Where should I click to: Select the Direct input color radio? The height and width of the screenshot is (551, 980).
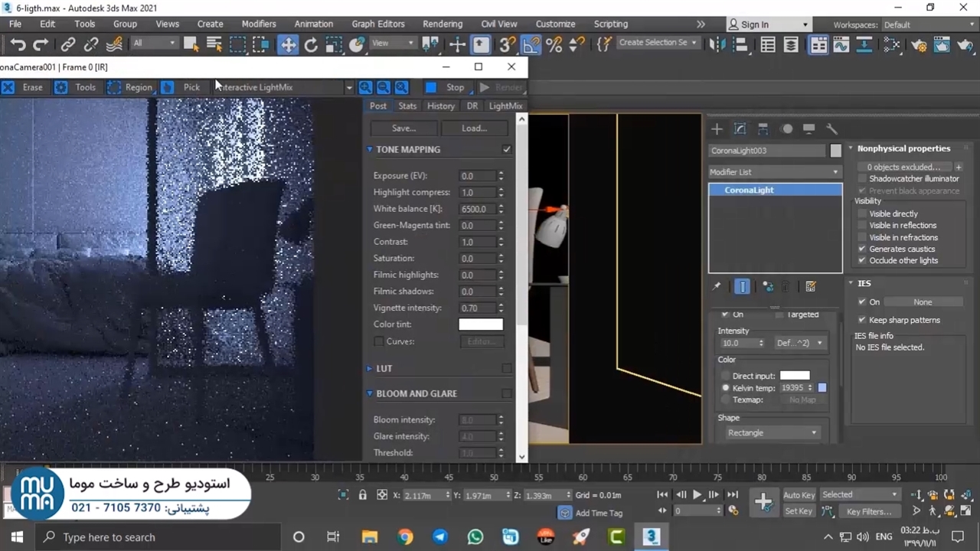tap(726, 376)
